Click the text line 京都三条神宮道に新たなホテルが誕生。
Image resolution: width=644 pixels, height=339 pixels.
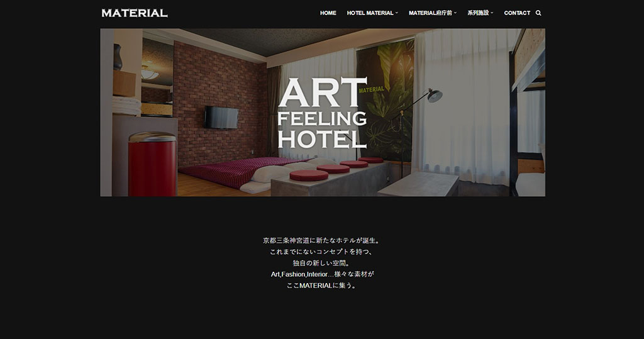tap(322, 240)
